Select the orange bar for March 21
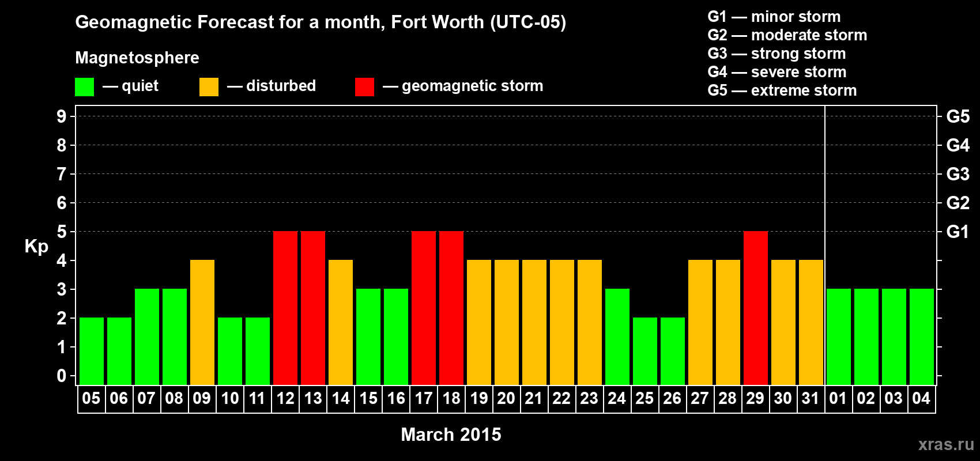Screen dimensions: 980x461 pyautogui.click(x=534, y=323)
